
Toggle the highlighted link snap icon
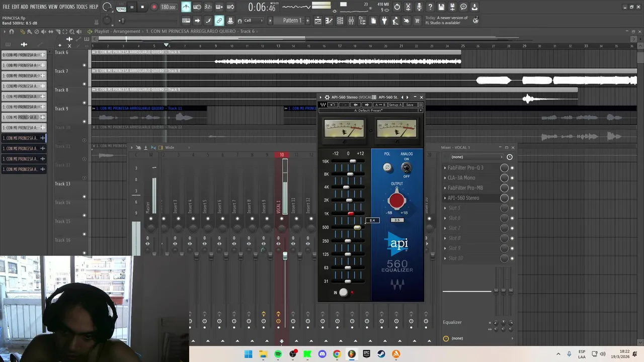pyautogui.click(x=219, y=21)
